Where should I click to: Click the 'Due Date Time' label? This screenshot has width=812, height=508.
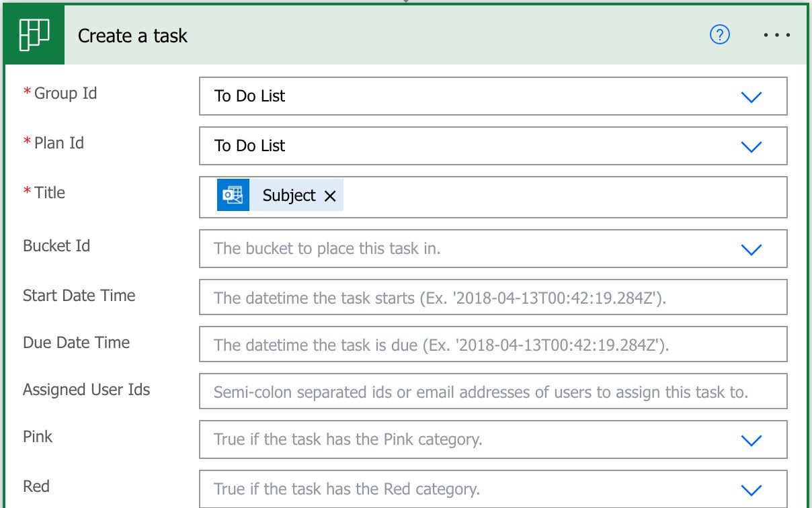pos(77,343)
